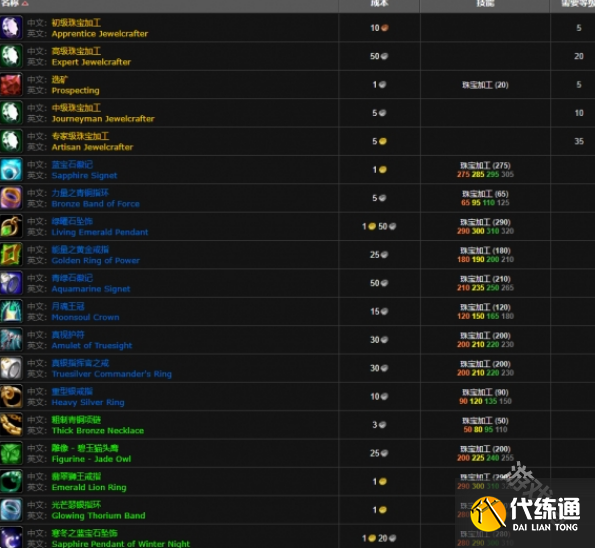Viewport: 595px width, 548px height.
Task: Click skill values 65 95 110 125
Action: 485,203
